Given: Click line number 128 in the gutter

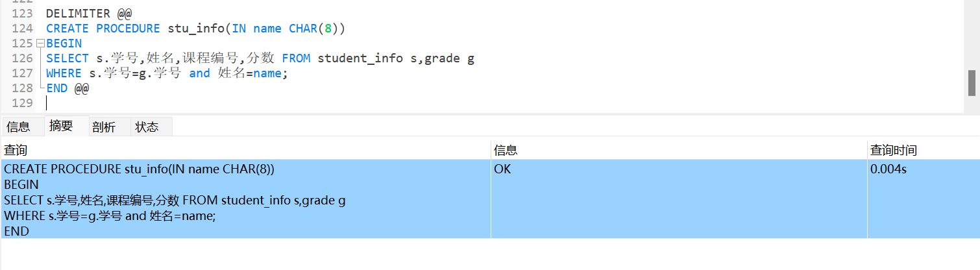Looking at the screenshot, I should point(22,88).
